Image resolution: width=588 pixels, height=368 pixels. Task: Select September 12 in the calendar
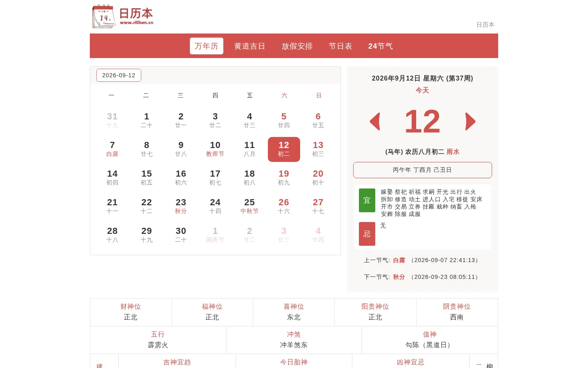pos(284,149)
